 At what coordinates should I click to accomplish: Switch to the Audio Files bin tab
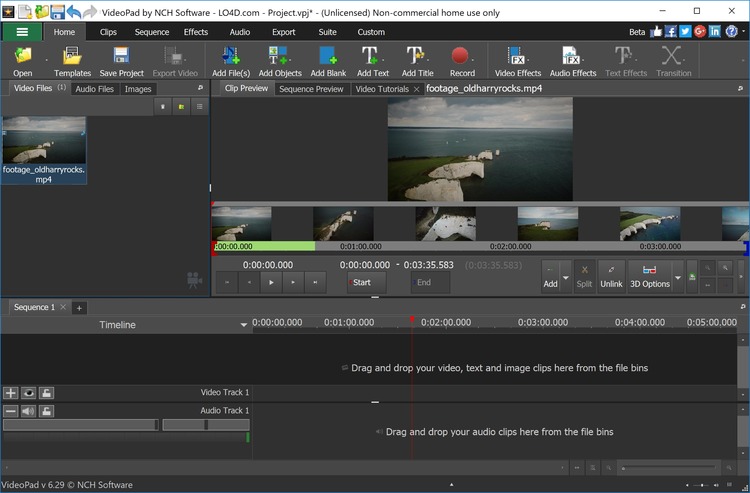tap(94, 89)
